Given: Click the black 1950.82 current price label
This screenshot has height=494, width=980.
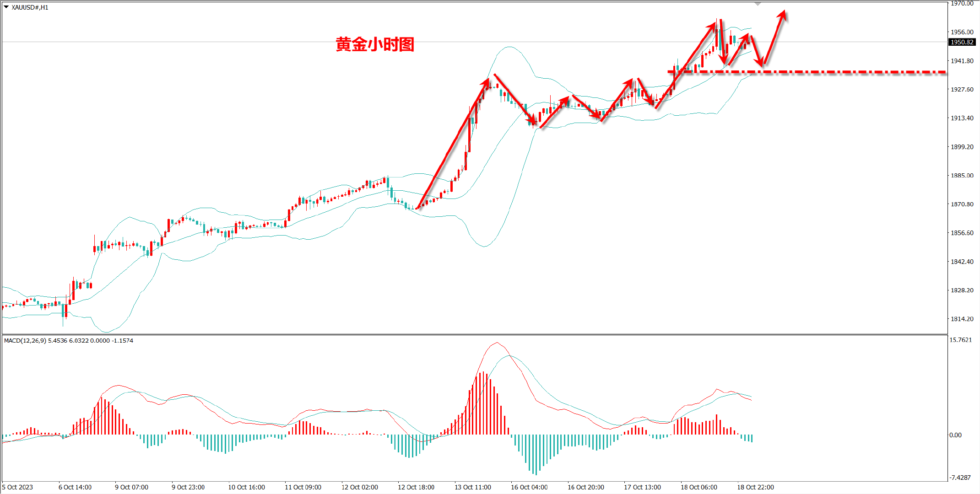Looking at the screenshot, I should [x=962, y=42].
